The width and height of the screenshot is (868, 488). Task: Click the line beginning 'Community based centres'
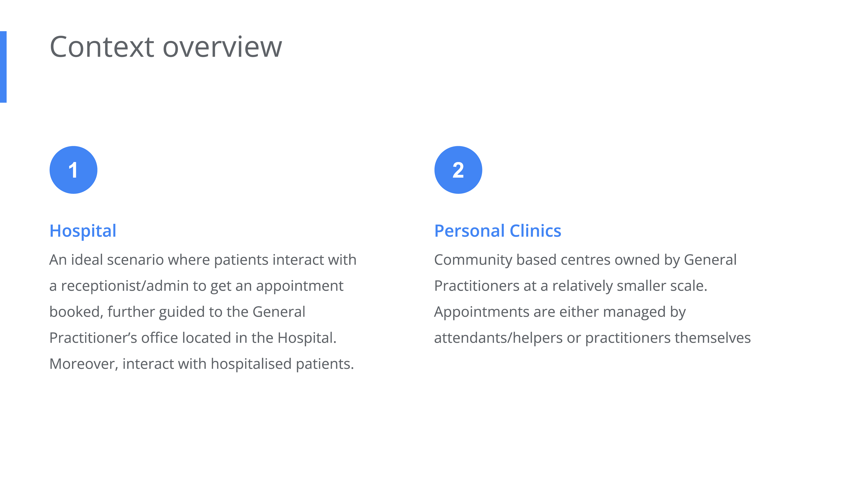[585, 260]
